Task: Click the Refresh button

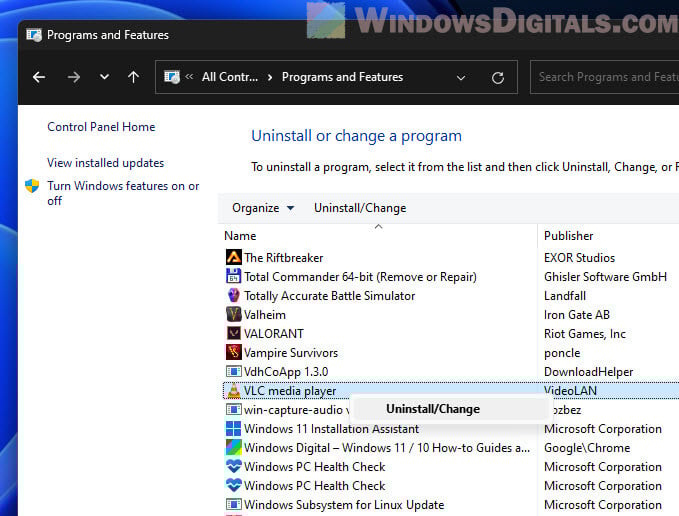Action: [x=498, y=78]
